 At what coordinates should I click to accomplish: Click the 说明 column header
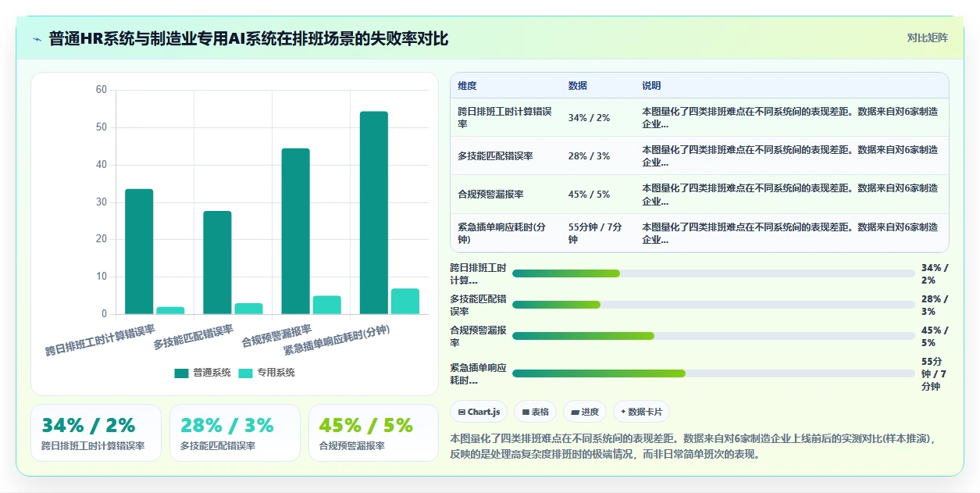(651, 86)
